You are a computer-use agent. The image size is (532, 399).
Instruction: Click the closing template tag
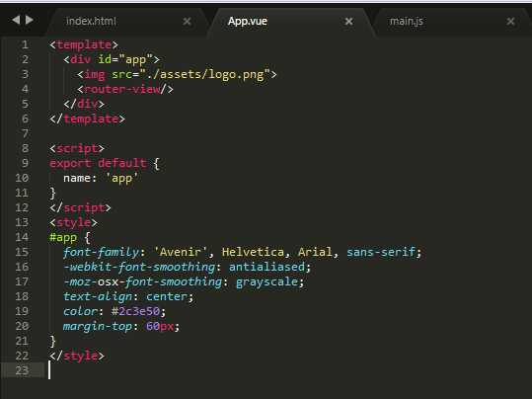pos(87,119)
